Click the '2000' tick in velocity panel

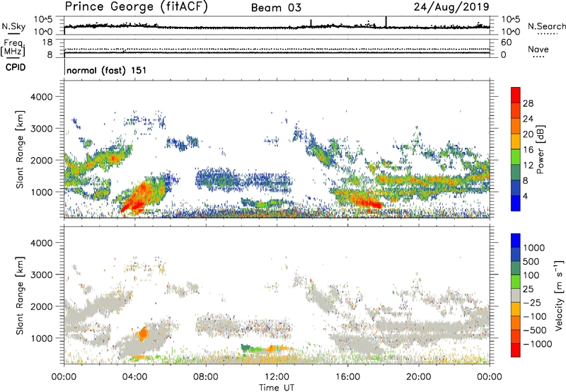(41, 306)
